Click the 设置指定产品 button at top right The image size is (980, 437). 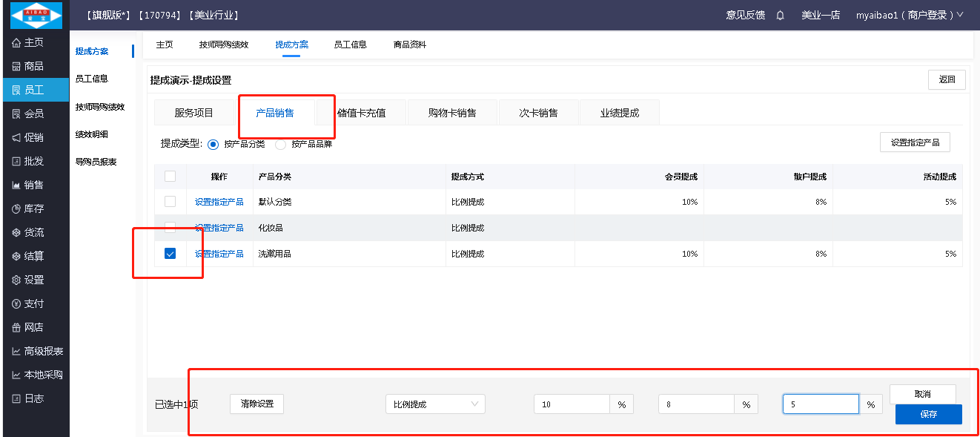[915, 142]
